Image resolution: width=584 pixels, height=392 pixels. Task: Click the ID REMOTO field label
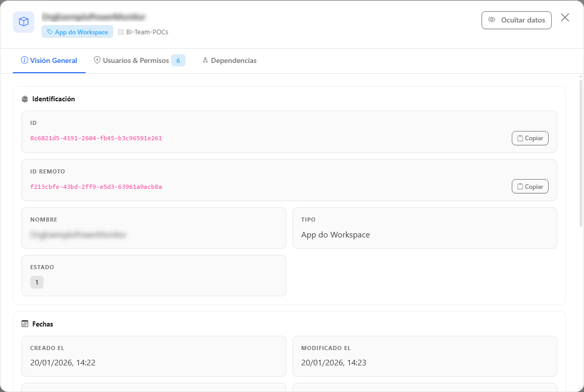click(48, 171)
